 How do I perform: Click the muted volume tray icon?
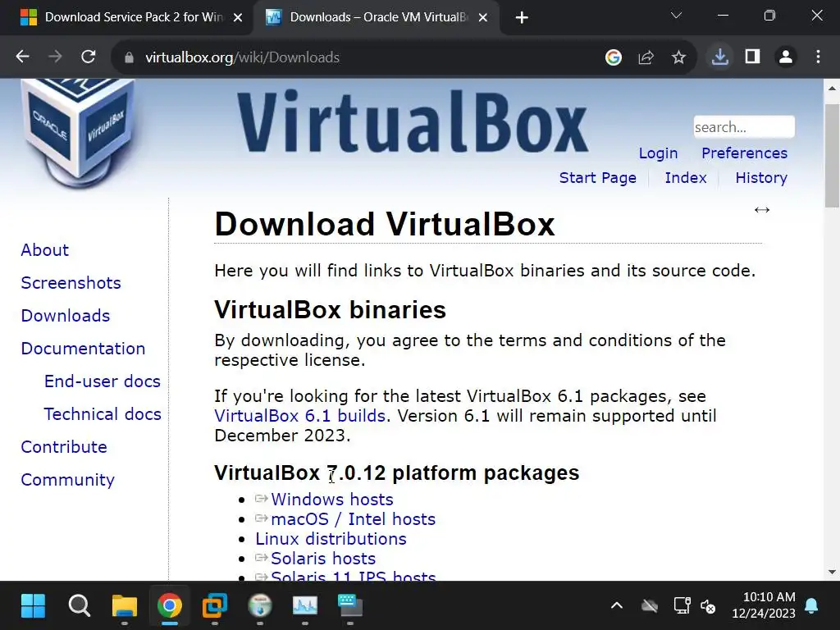(x=708, y=606)
